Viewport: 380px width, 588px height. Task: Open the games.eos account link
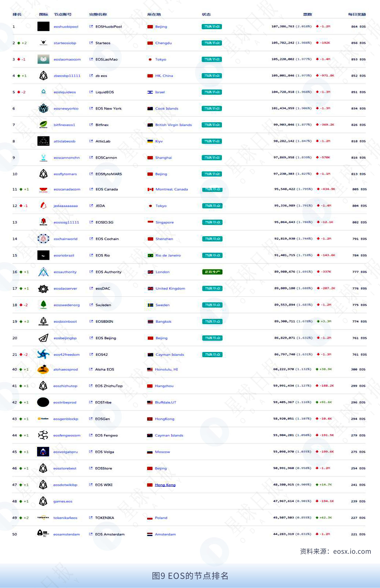point(63,501)
